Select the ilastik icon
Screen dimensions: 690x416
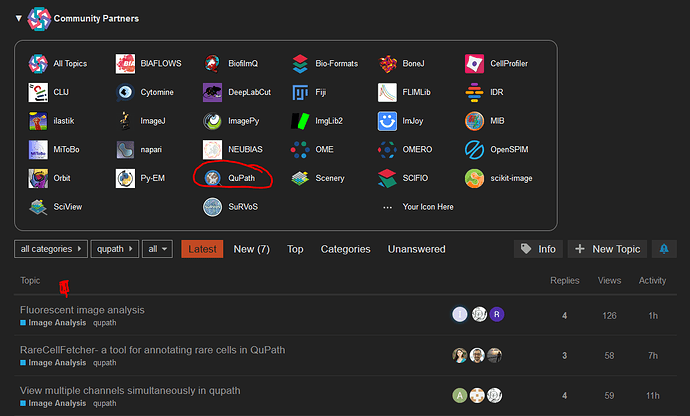click(38, 121)
